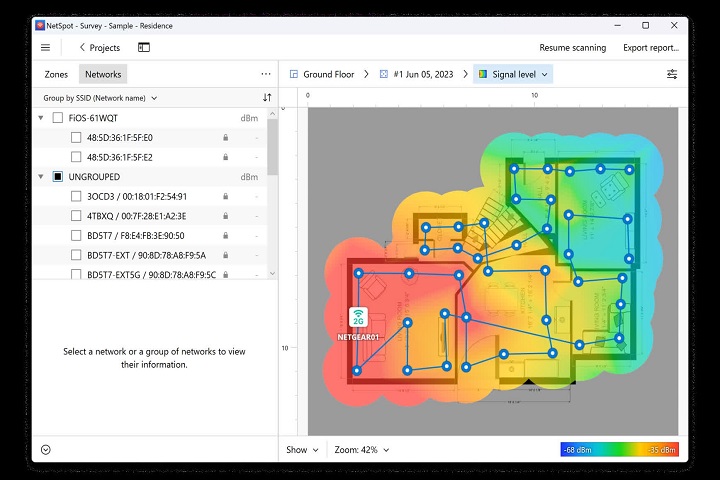Click the signal level color legend bar
The image size is (720, 480).
619,450
